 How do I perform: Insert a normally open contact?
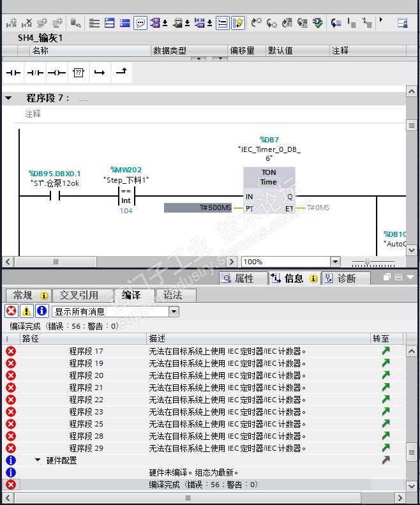[x=13, y=73]
